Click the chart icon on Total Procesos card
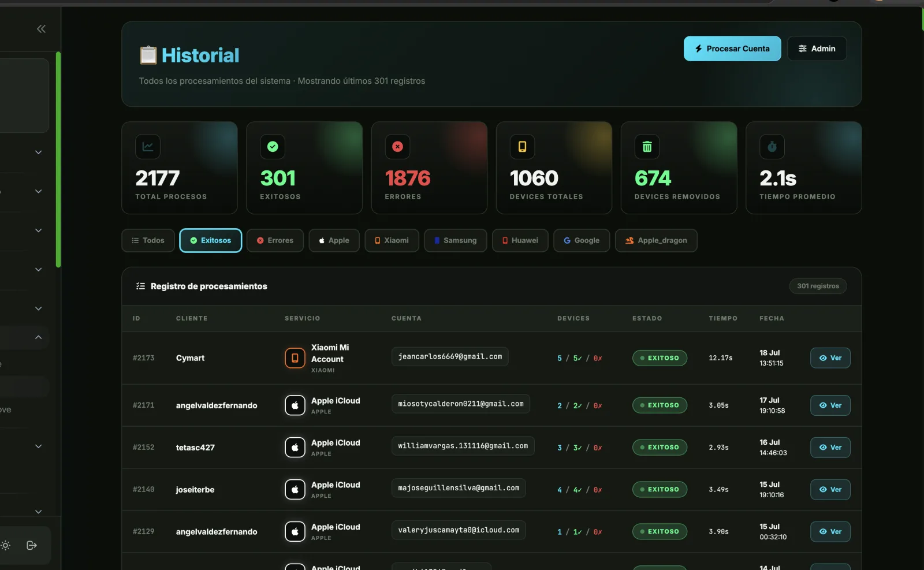This screenshot has height=570, width=924. tap(148, 147)
